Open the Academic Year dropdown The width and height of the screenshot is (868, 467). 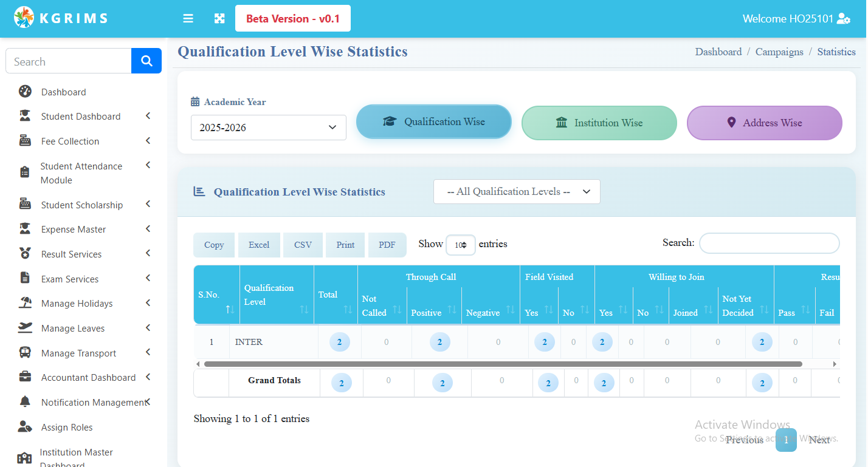pos(268,128)
